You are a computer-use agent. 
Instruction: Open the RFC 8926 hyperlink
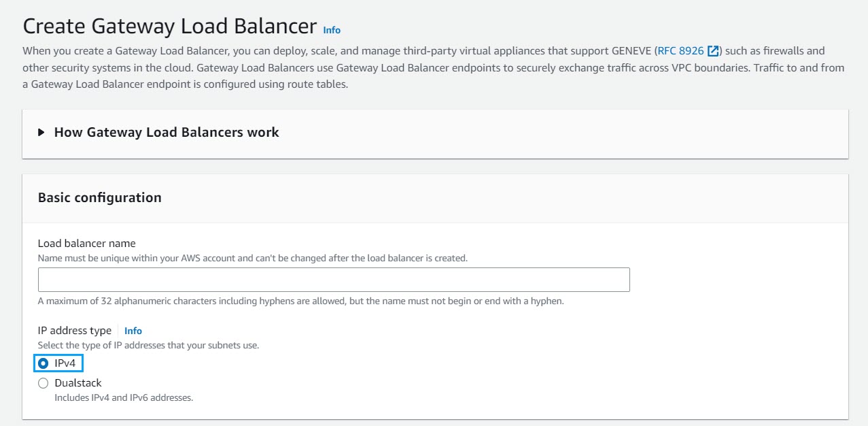(680, 51)
